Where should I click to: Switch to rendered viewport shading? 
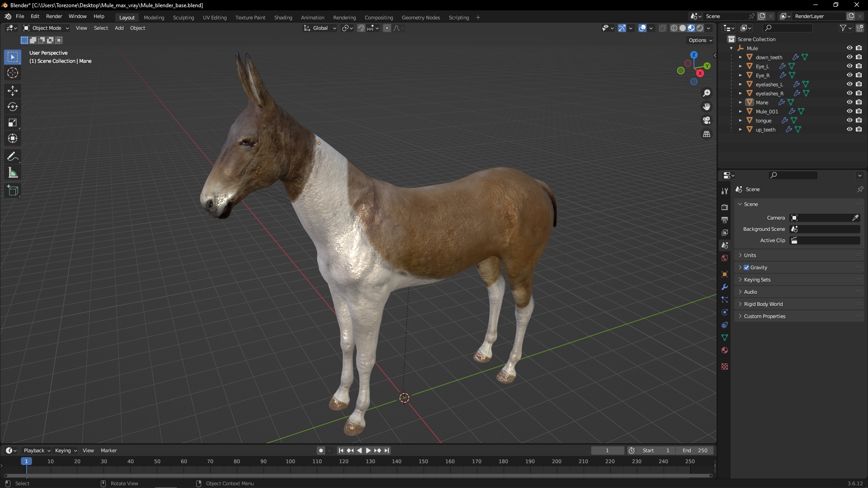[x=700, y=28]
